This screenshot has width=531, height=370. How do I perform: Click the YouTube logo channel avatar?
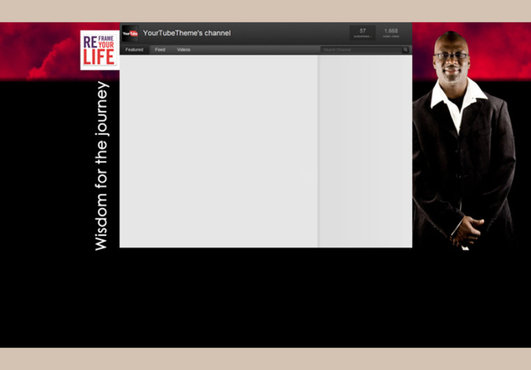tap(130, 33)
